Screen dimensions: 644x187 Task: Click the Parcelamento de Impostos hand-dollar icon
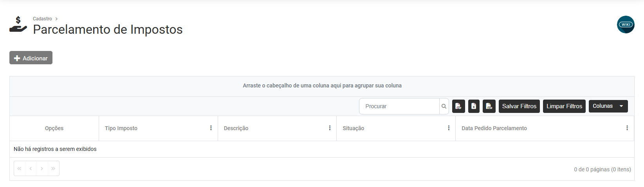click(18, 25)
